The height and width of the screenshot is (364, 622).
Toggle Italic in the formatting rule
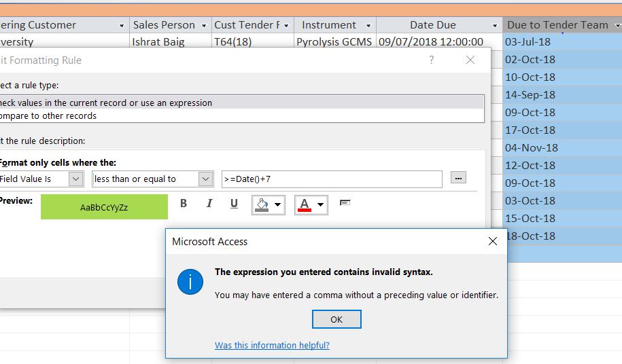pyautogui.click(x=209, y=204)
